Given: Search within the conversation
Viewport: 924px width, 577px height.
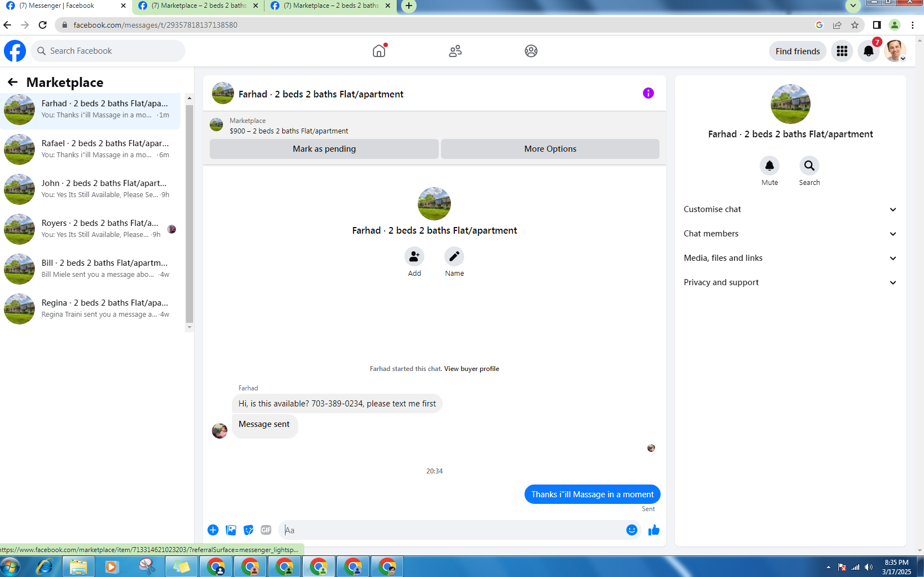Looking at the screenshot, I should click(809, 166).
